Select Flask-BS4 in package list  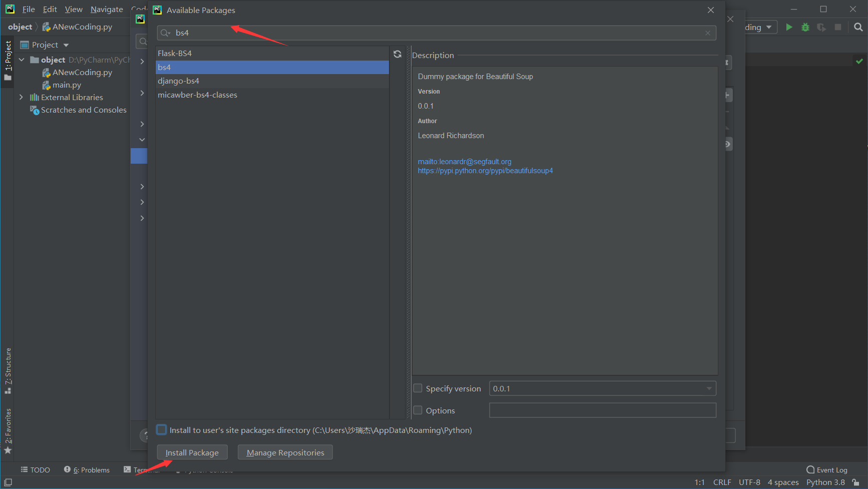(x=272, y=53)
